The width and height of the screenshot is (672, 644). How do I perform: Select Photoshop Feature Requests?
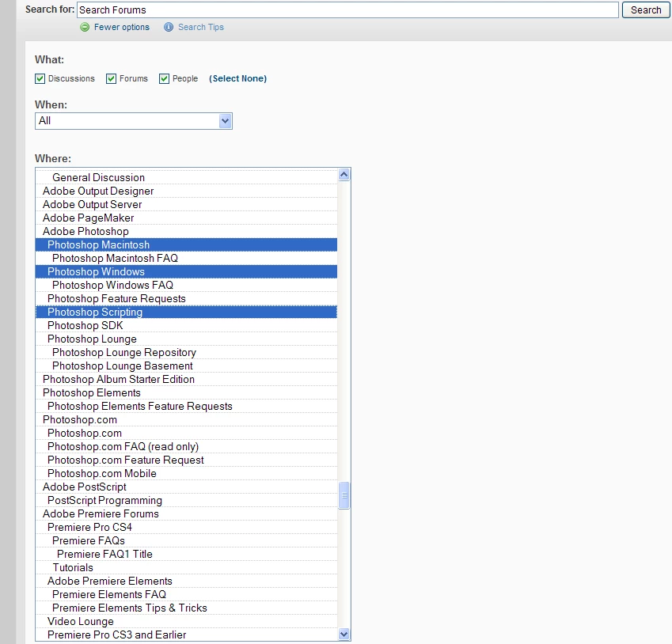pos(187,298)
